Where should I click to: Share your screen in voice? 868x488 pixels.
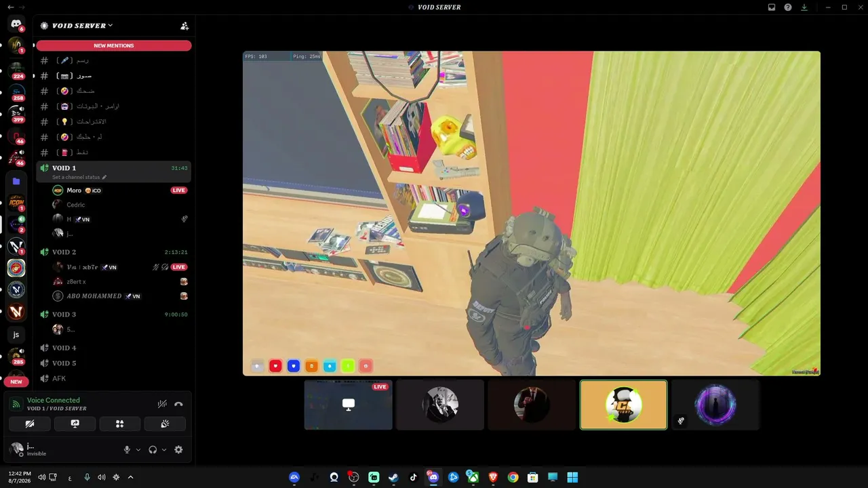pyautogui.click(x=75, y=424)
